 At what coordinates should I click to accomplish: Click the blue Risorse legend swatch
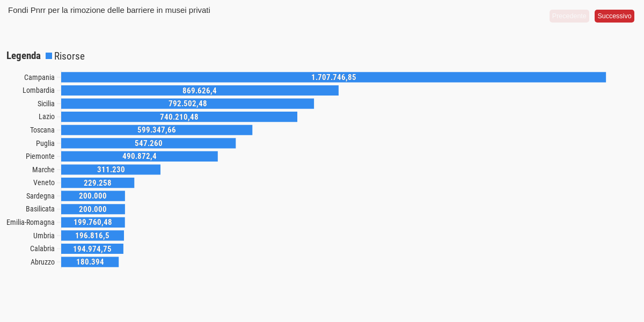click(49, 56)
